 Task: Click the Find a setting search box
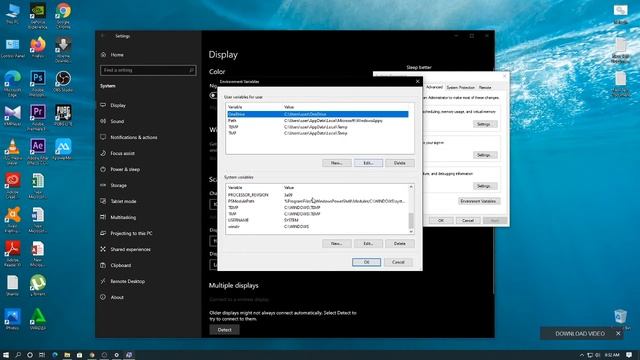click(148, 70)
